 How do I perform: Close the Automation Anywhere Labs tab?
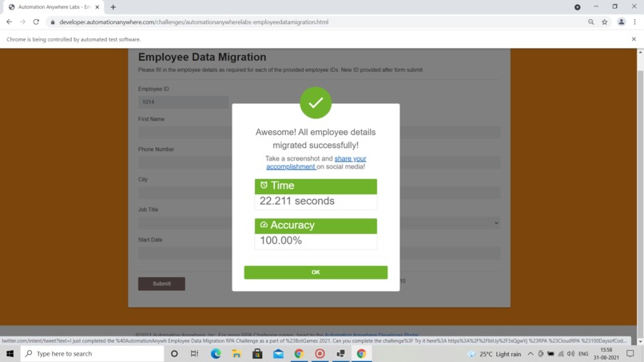(97, 7)
